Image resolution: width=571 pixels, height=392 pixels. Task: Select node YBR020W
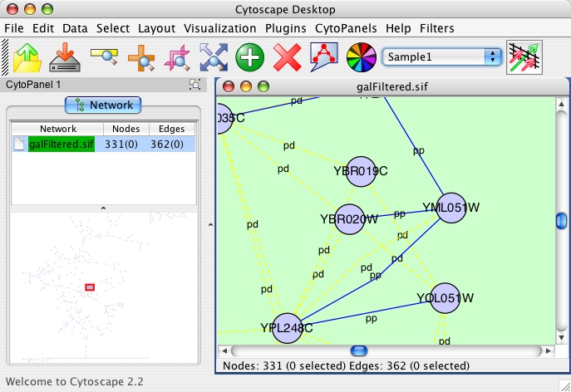349,219
